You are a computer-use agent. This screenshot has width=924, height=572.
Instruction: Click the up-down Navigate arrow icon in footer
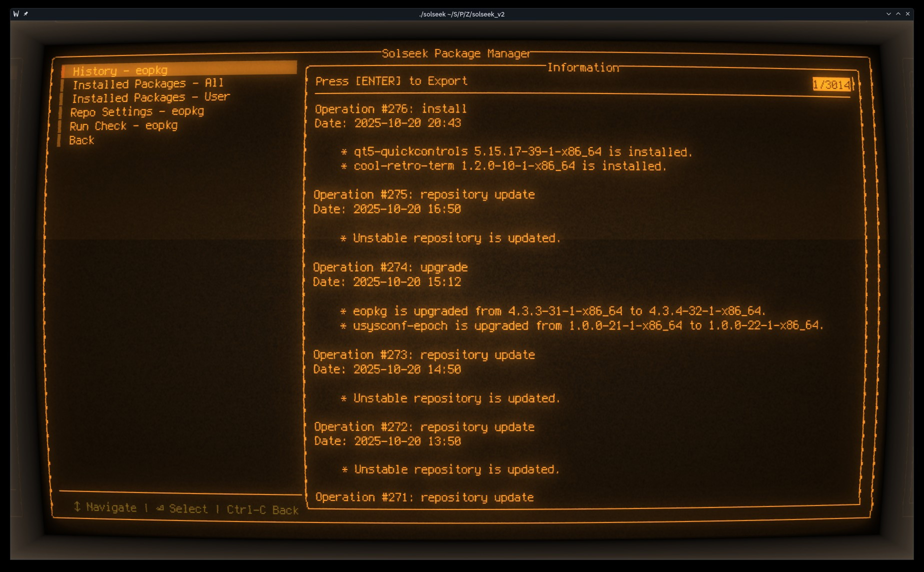click(x=77, y=506)
